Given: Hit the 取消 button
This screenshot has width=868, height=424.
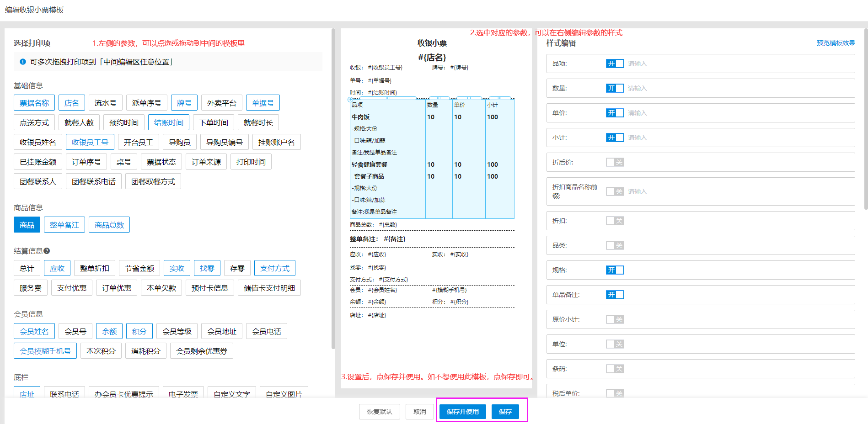Looking at the screenshot, I should click(419, 412).
